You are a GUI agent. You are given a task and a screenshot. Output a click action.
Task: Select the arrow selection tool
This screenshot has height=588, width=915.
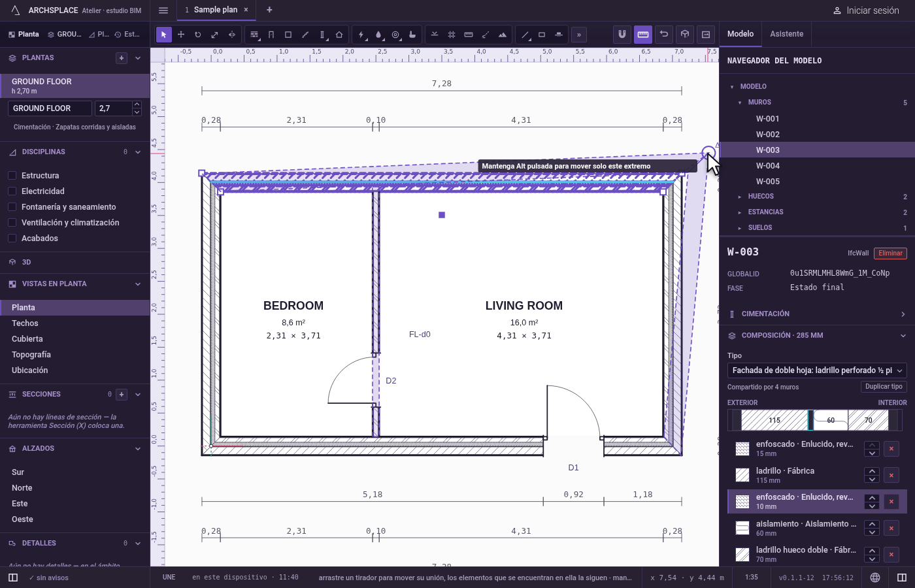pos(164,35)
